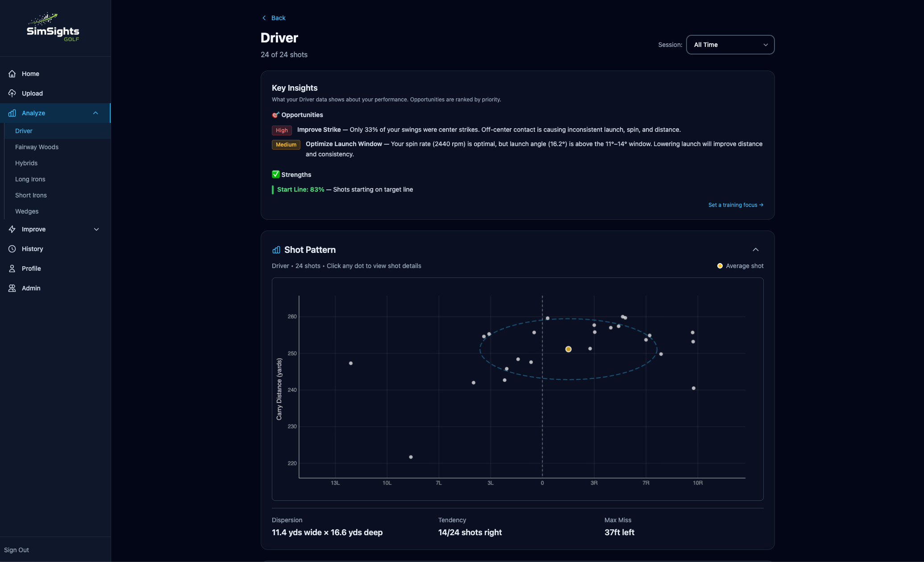Switch to the Wedges analysis page
This screenshot has height=562, width=924.
pos(27,211)
